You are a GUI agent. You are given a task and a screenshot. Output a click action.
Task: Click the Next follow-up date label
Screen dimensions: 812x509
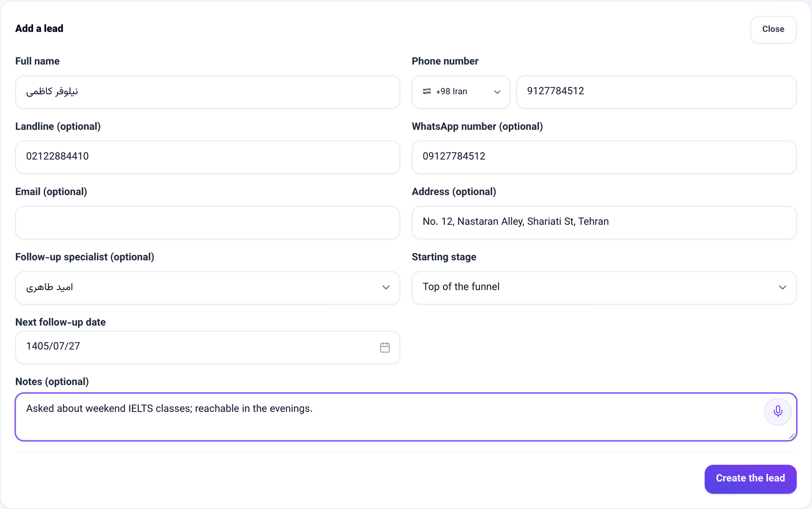[x=60, y=322]
